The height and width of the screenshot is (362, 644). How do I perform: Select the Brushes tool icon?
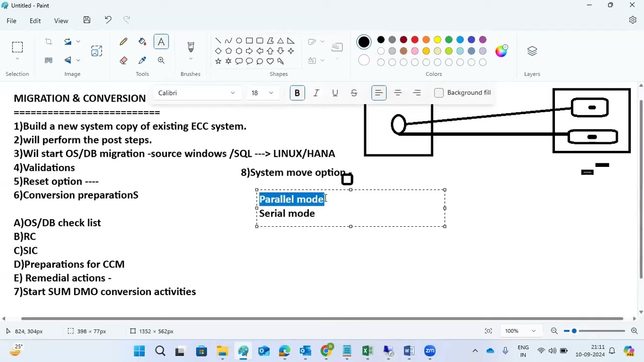[191, 47]
